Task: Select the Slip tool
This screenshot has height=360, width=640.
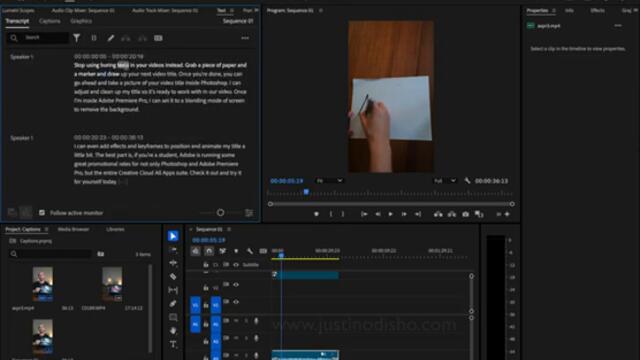Action: (x=173, y=290)
